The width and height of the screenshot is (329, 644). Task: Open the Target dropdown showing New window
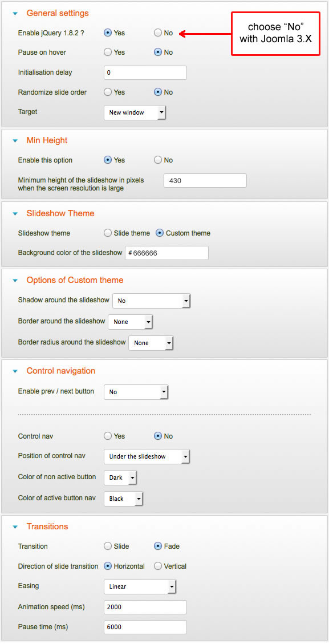pyautogui.click(x=135, y=112)
